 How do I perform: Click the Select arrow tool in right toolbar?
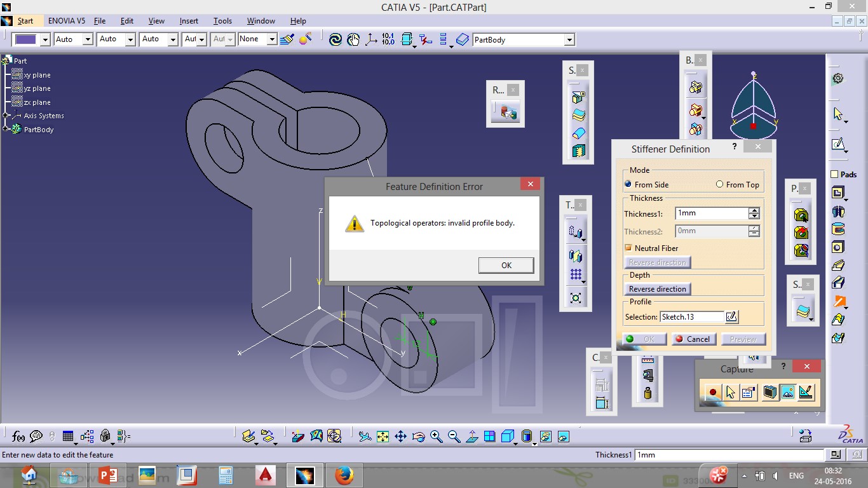[x=838, y=114]
